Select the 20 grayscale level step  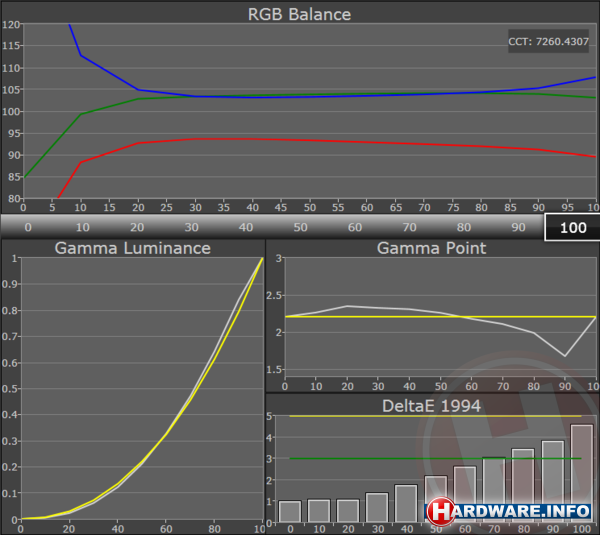click(x=137, y=227)
